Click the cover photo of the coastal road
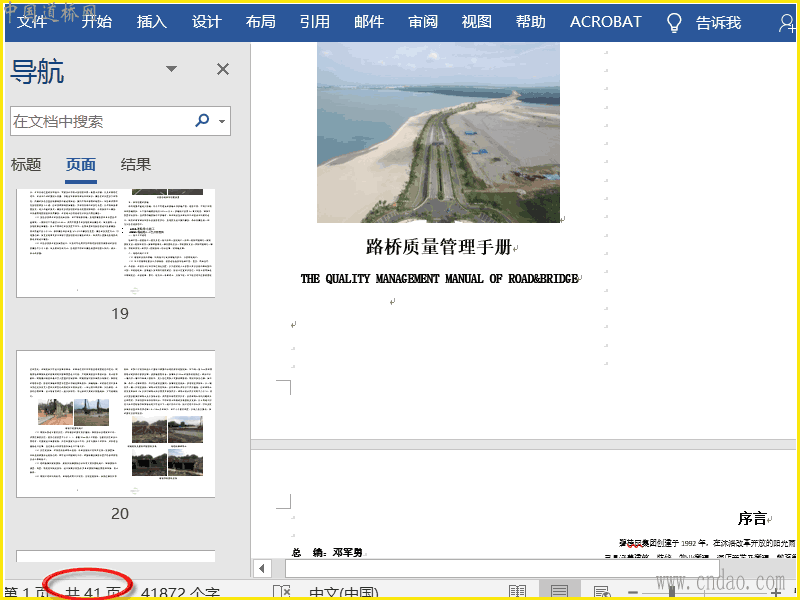The width and height of the screenshot is (800, 600). click(438, 133)
